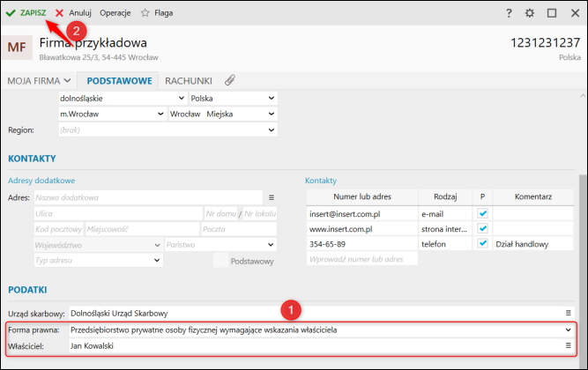
Task: Toggle the P checkbox for insert@insert.com.pl
Action: [482, 214]
